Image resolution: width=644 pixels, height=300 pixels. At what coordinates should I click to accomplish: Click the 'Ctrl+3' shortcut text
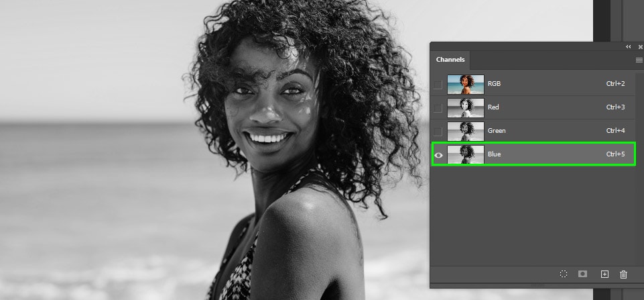coord(615,107)
